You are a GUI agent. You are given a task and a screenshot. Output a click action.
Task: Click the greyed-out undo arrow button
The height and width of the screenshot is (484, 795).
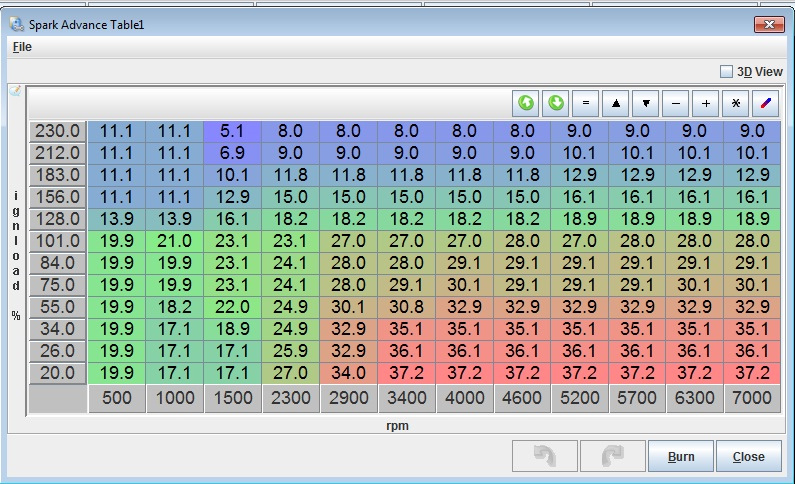(544, 456)
